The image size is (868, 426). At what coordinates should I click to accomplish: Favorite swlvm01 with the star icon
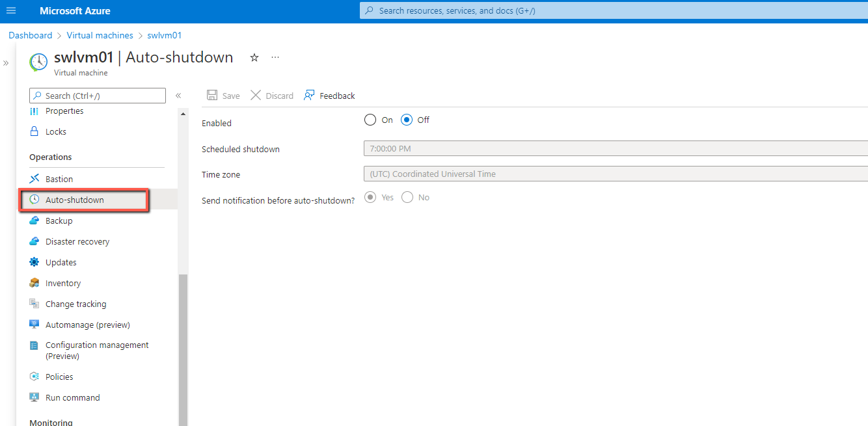pyautogui.click(x=254, y=57)
